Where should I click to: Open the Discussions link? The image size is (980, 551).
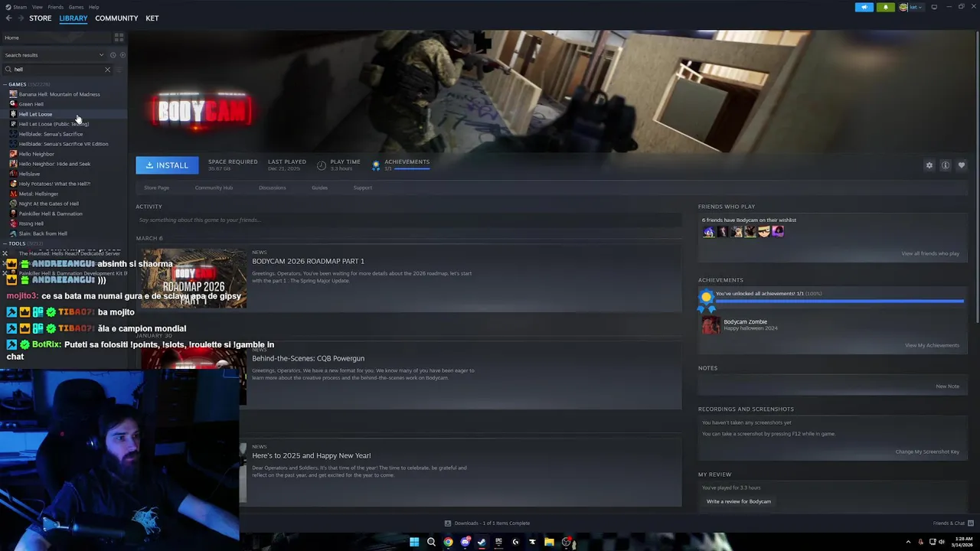pyautogui.click(x=272, y=187)
